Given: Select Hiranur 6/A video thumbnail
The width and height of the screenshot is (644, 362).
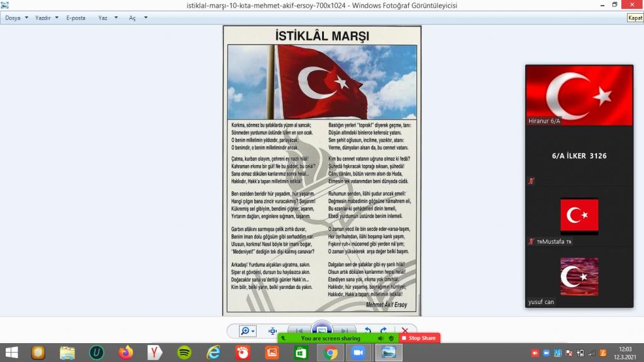Looking at the screenshot, I should (579, 95).
